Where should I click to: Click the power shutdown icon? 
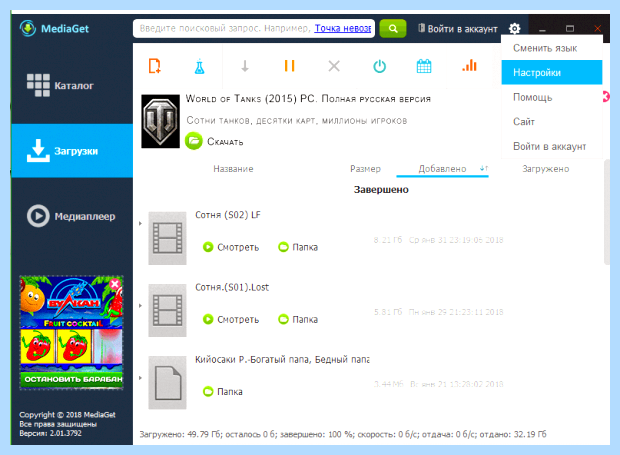point(379,66)
